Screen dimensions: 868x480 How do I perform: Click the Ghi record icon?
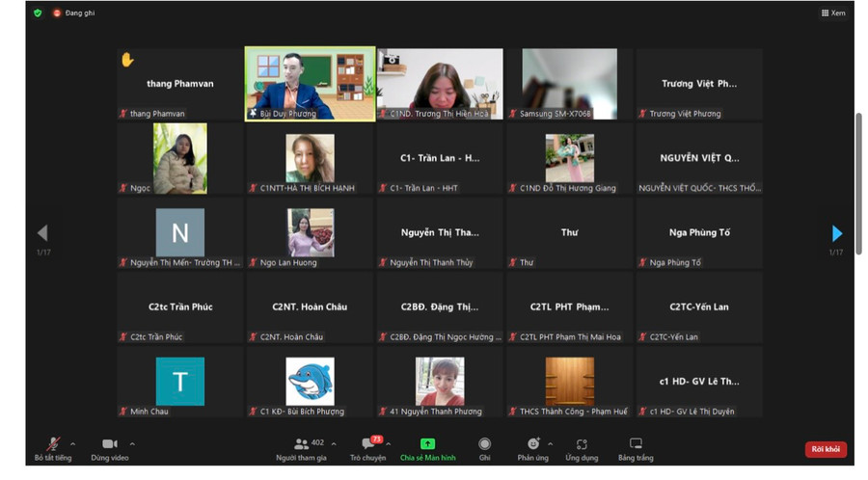click(x=484, y=444)
